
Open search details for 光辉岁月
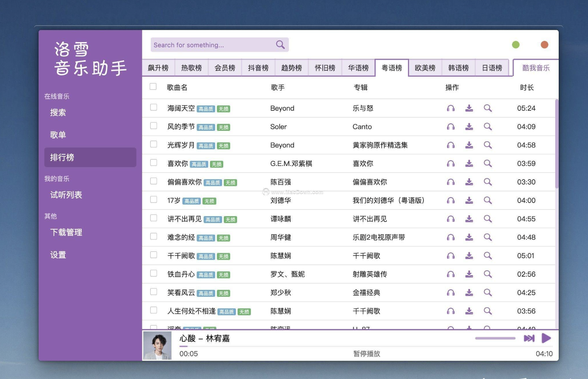pos(488,145)
